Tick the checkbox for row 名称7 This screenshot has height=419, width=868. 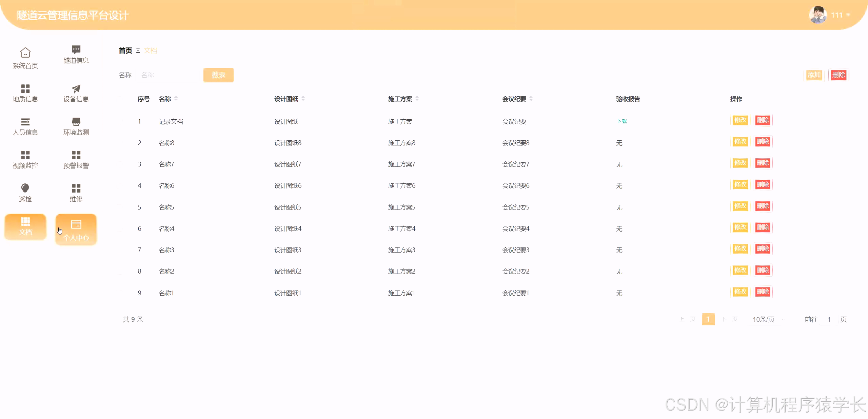click(x=120, y=164)
